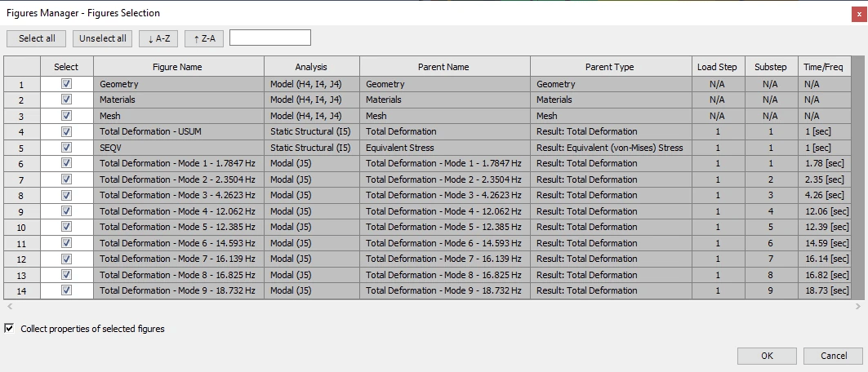Click the Analysis column header

(312, 66)
